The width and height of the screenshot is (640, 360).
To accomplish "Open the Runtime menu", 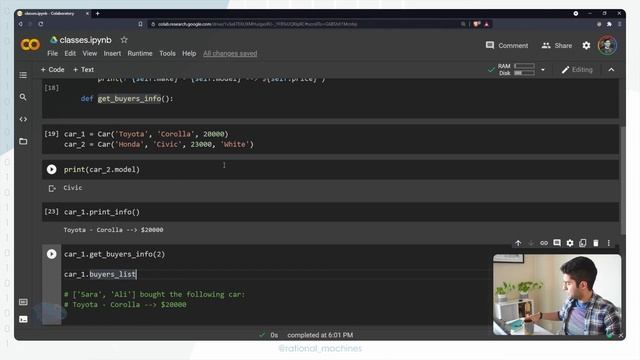I will 140,53.
